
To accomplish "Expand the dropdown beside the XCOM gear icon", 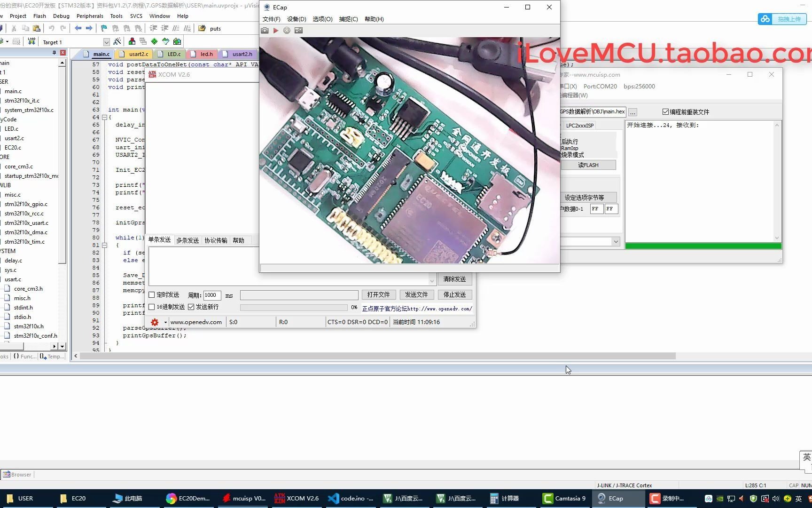I will [x=165, y=322].
